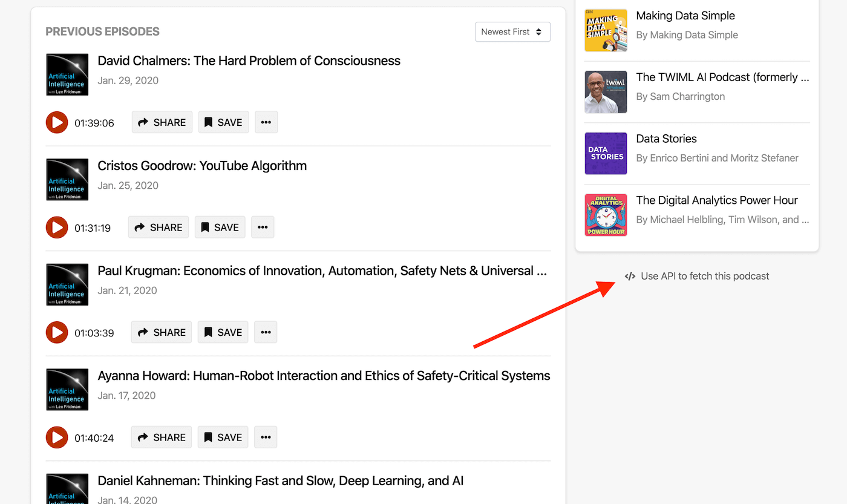Click the code brackets API icon
Viewport: 847px width, 504px height.
tap(630, 277)
